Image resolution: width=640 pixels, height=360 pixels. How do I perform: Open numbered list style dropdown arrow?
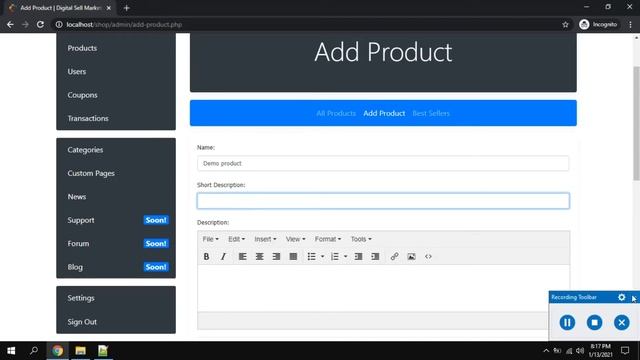[x=346, y=256]
